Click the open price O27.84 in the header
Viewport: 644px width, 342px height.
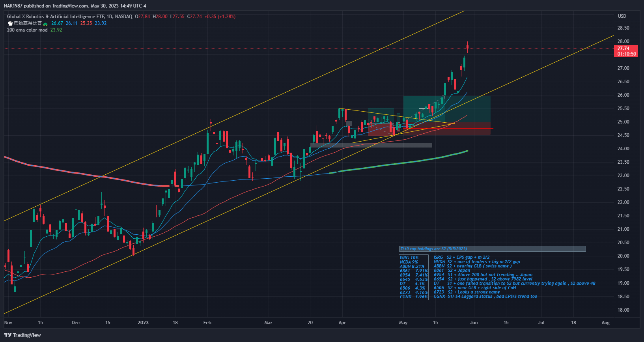coord(142,17)
